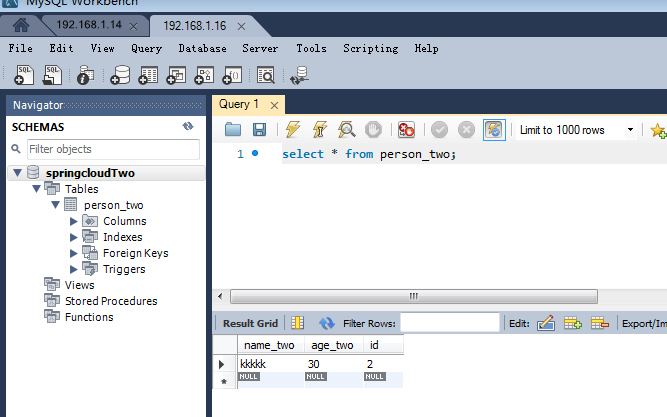The height and width of the screenshot is (417, 667).
Task: Select the age_two cell with 30
Action: click(334, 364)
